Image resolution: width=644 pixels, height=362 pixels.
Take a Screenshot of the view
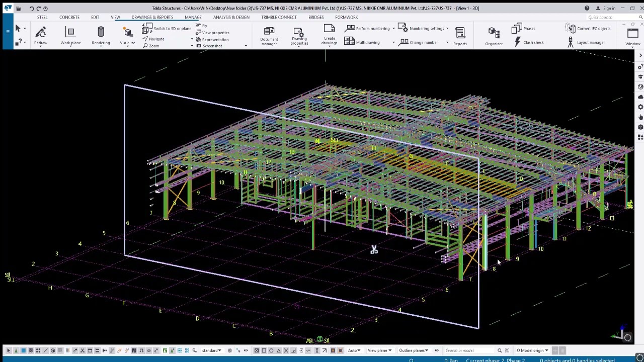coord(209,46)
